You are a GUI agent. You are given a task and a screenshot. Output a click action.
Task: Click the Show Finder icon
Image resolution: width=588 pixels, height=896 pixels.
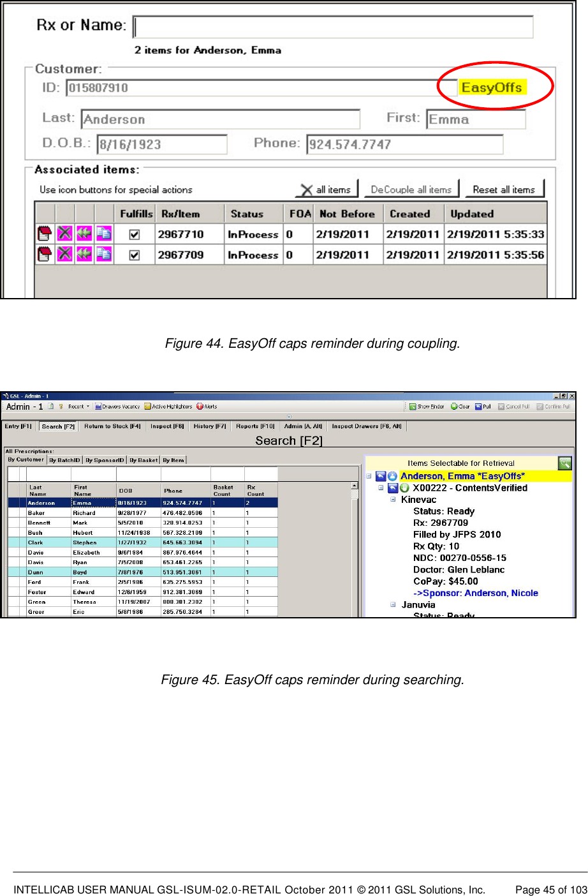click(426, 406)
